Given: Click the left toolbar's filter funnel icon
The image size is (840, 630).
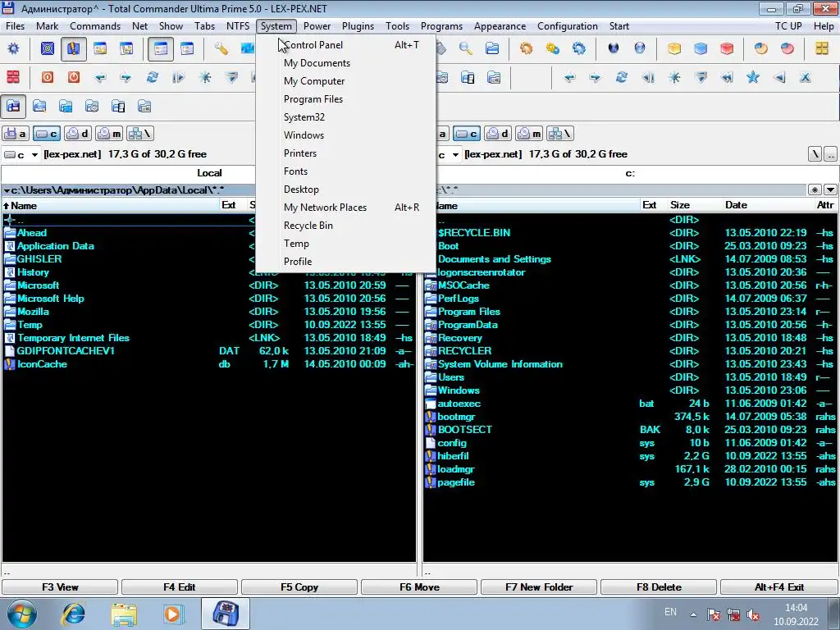Looking at the screenshot, I should (231, 77).
